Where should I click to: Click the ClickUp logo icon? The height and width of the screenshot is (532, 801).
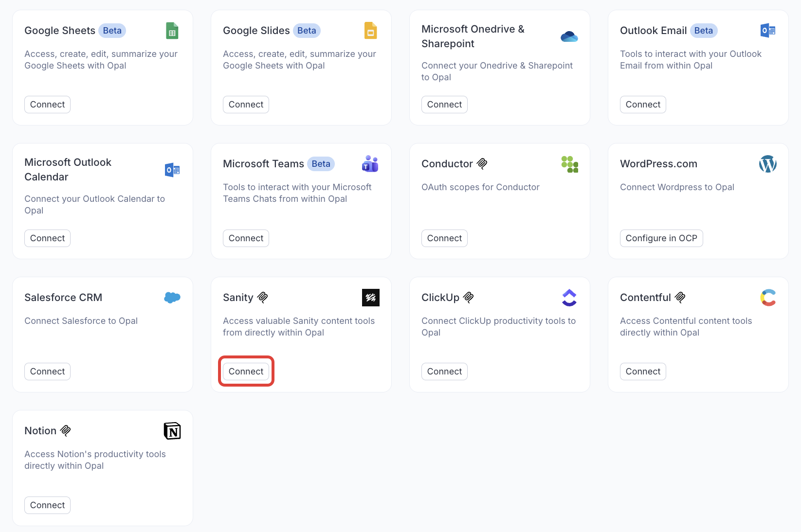[x=569, y=298]
